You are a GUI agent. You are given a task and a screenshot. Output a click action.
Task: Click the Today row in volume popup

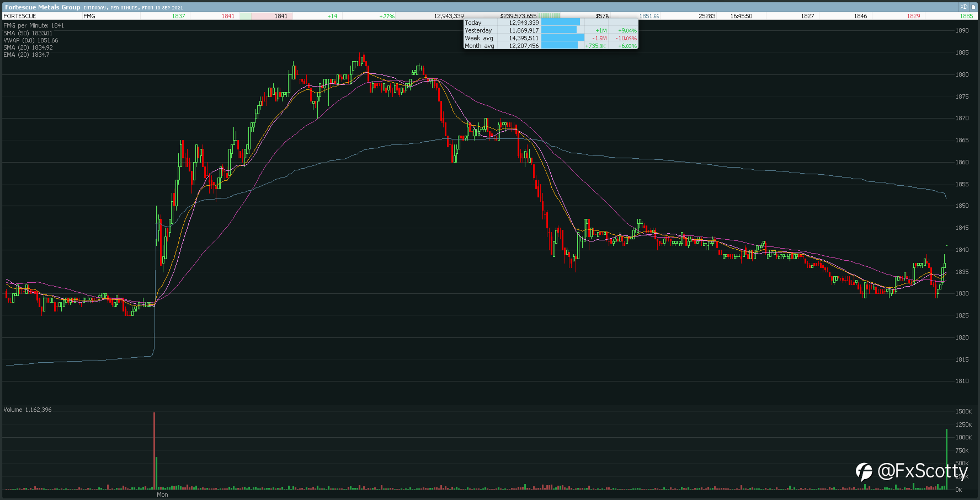click(x=551, y=23)
